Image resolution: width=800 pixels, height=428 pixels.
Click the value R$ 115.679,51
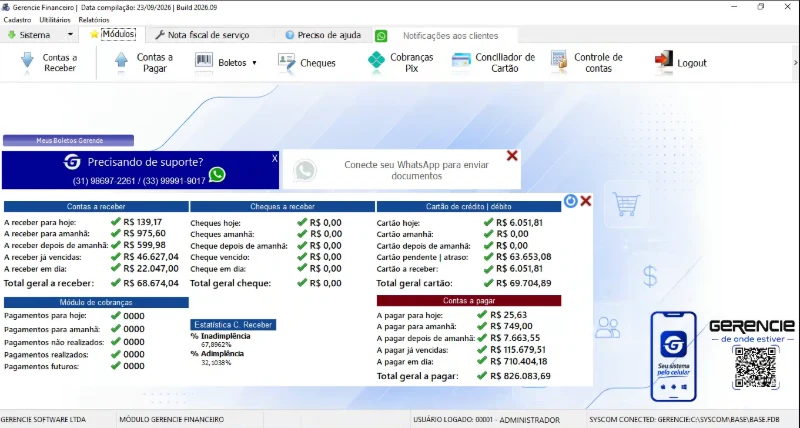pos(518,350)
